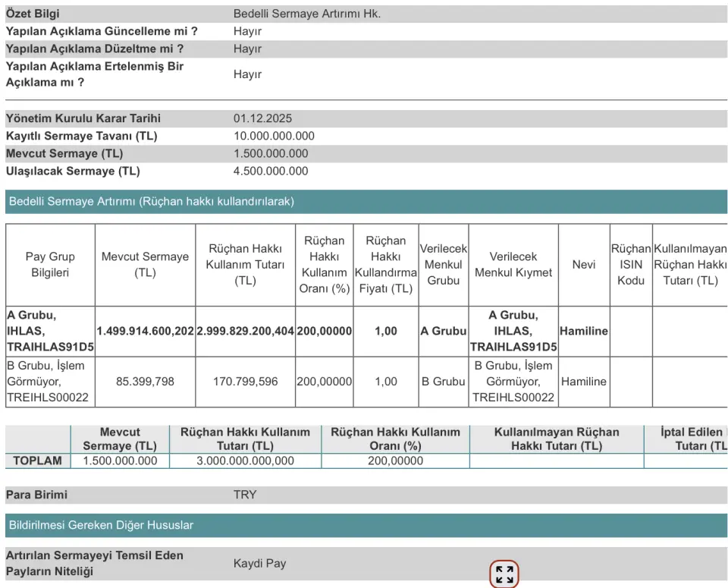Click the Özet Bilgi label
728x588 pixels.
33,14
